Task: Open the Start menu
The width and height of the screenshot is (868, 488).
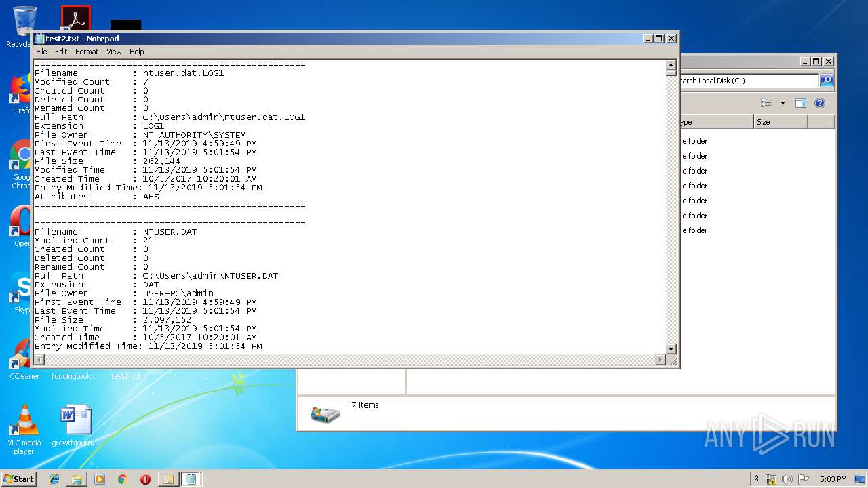Action: point(18,479)
